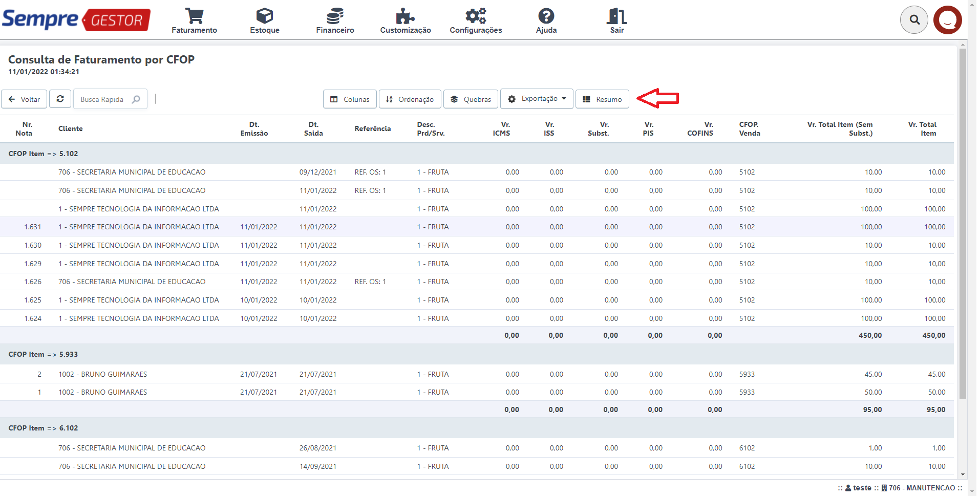Screen dimensions: 980x496
Task: Click the teste user in status bar
Action: point(859,488)
